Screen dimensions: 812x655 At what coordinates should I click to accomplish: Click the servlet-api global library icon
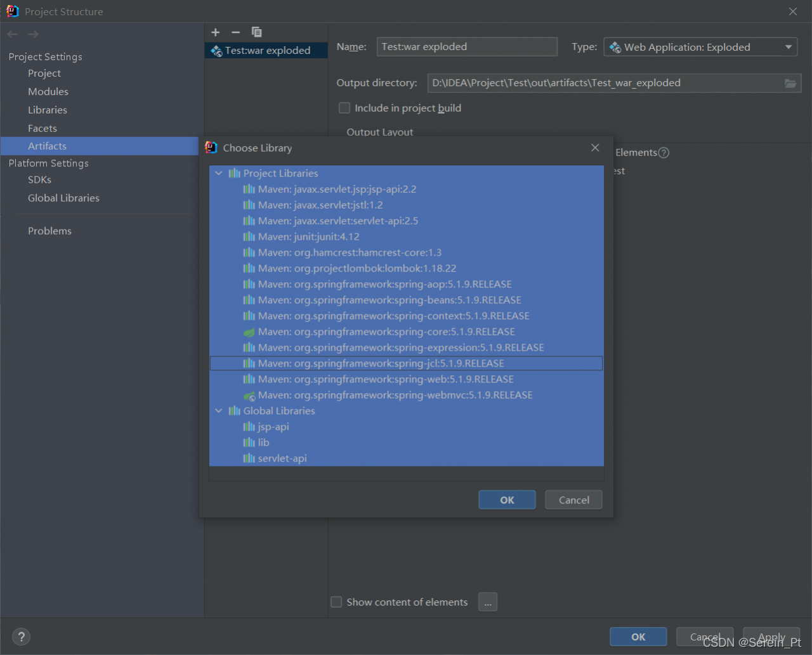[249, 458]
